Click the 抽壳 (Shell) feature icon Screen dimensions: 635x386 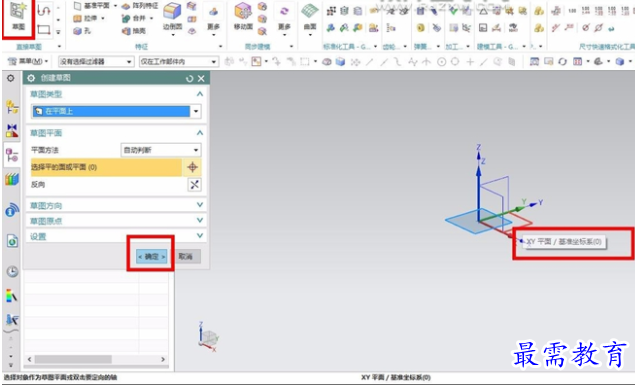tap(126, 31)
